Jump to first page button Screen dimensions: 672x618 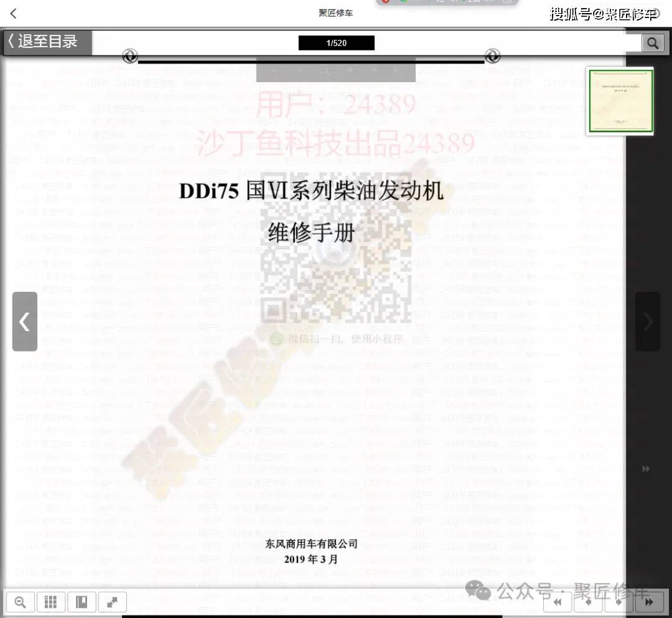(x=558, y=602)
